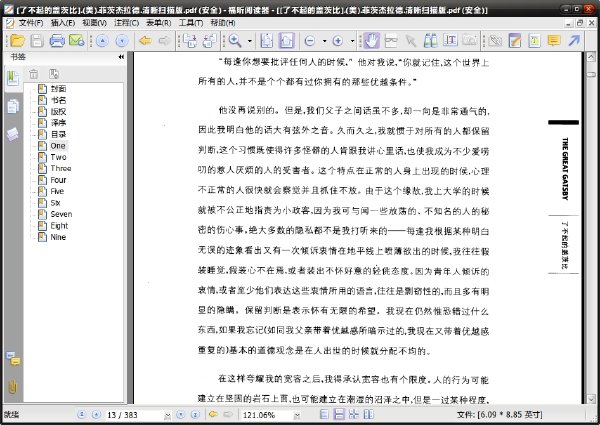Send the PDF by email with the envelope icon

[77, 40]
